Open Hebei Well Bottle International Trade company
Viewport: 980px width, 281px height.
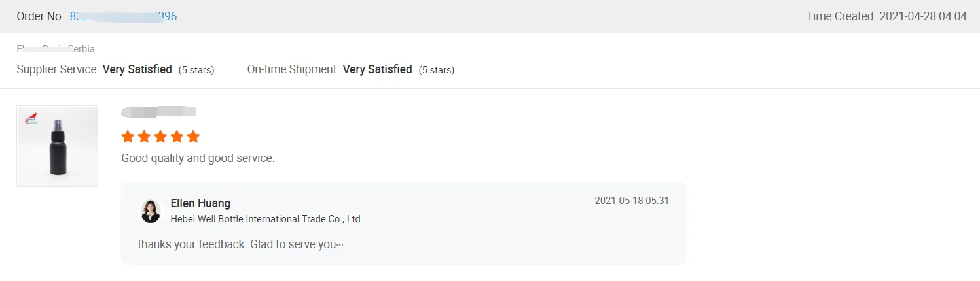(266, 219)
